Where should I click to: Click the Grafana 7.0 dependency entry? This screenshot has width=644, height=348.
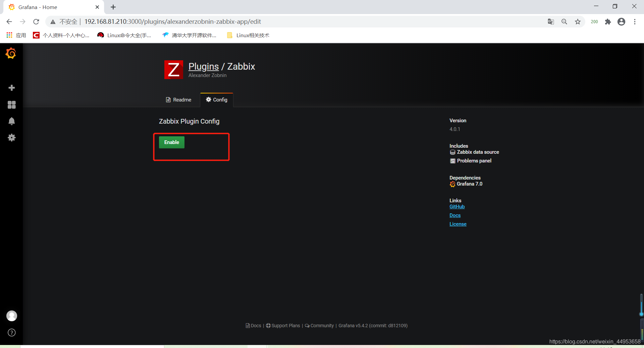click(x=466, y=184)
